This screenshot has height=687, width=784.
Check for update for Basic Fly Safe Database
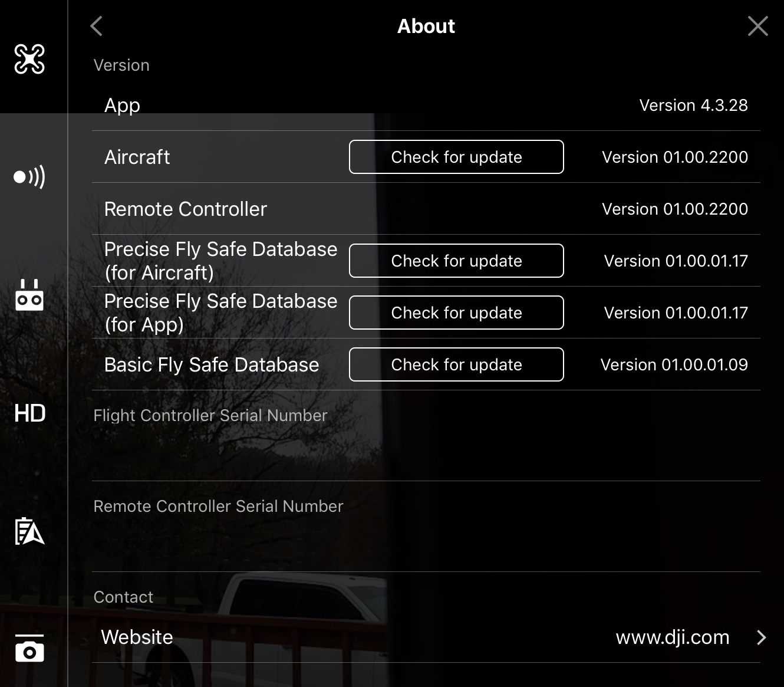[x=456, y=364]
